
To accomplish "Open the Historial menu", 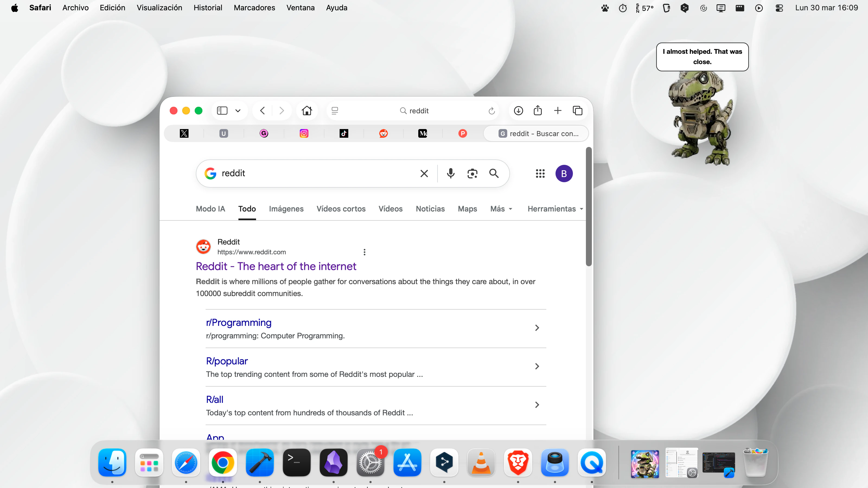I will 208,8.
